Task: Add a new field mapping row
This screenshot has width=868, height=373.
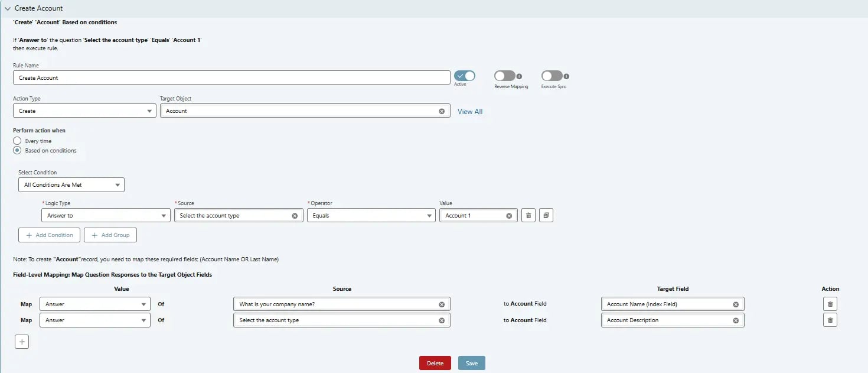Action: 21,342
